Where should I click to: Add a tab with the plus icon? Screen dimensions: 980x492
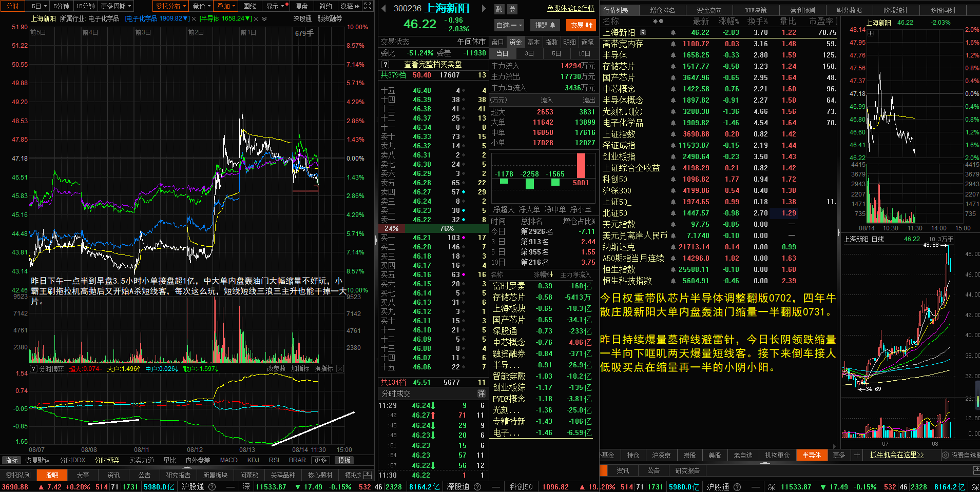856,455
